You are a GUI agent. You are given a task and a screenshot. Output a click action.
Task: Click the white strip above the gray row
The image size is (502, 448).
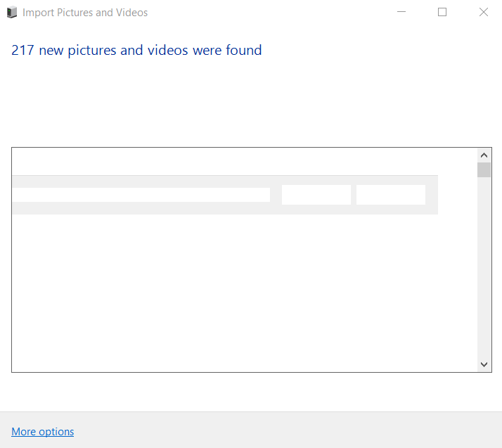(x=225, y=162)
